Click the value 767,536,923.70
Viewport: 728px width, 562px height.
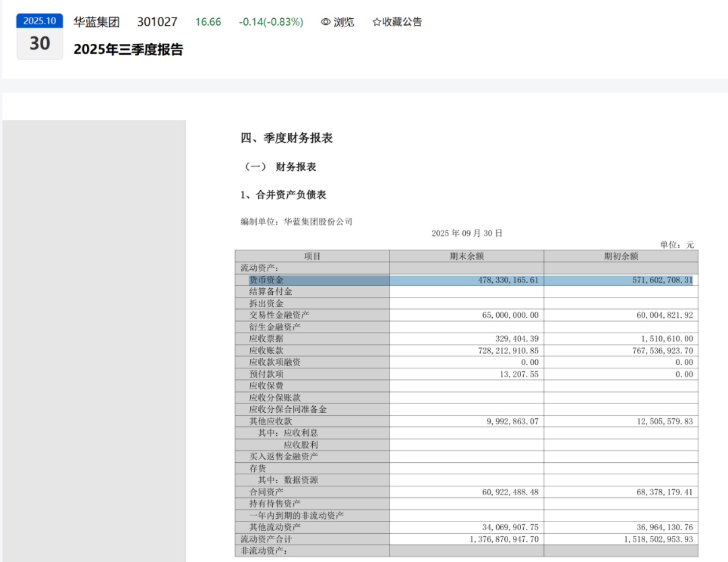pos(663,351)
